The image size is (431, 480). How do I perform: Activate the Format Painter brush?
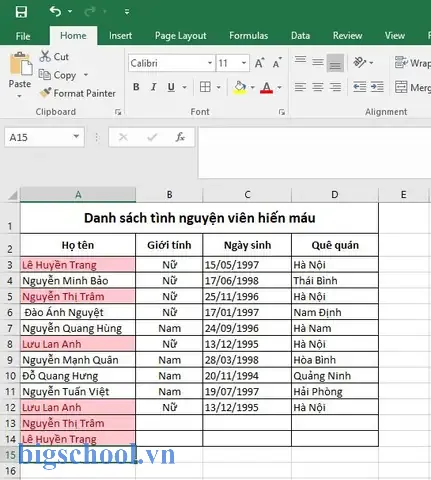click(77, 93)
